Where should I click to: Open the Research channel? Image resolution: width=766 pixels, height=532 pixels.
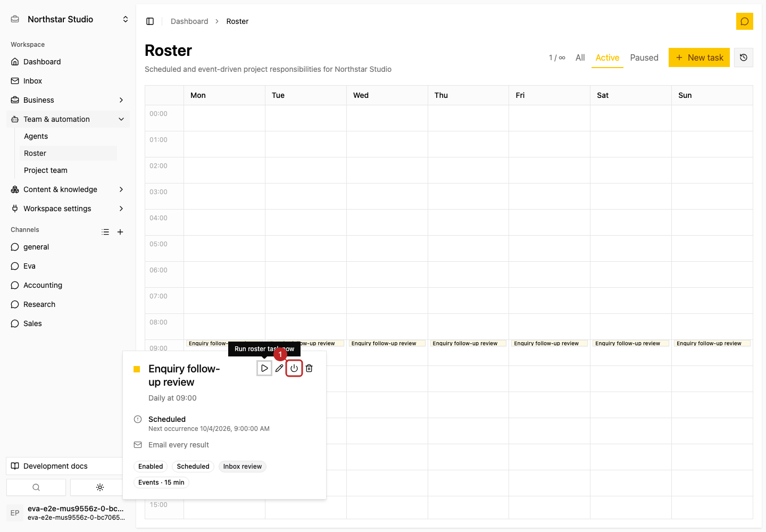(68, 304)
